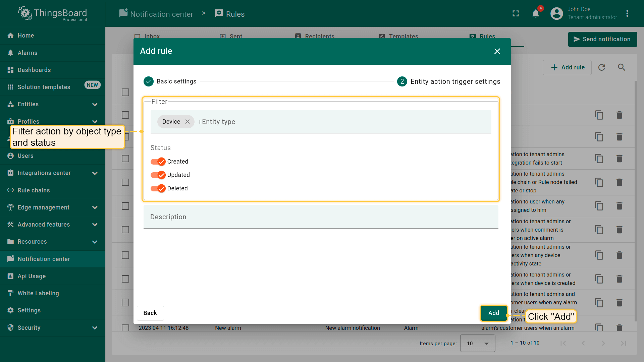644x362 pixels.
Task: Open Dashboards in the sidebar
Action: [x=34, y=70]
